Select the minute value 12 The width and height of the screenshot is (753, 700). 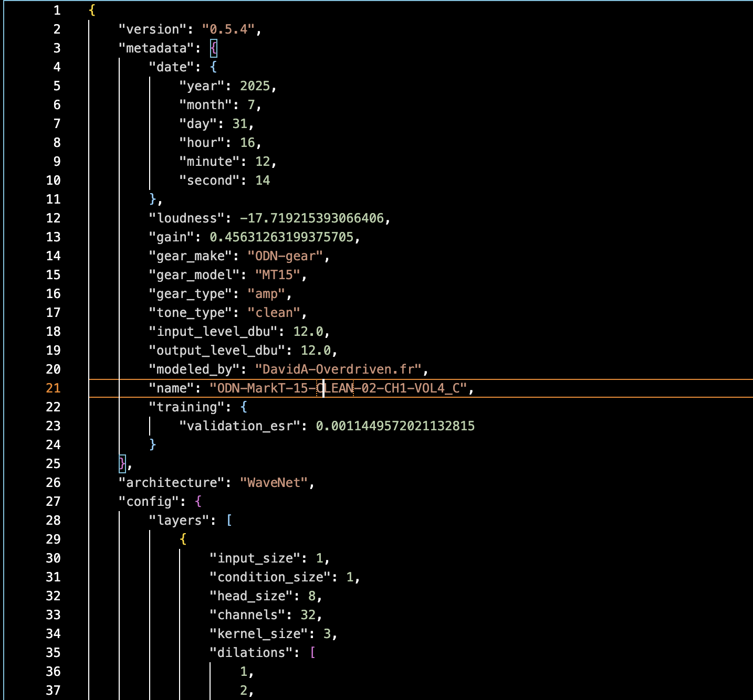click(x=263, y=162)
